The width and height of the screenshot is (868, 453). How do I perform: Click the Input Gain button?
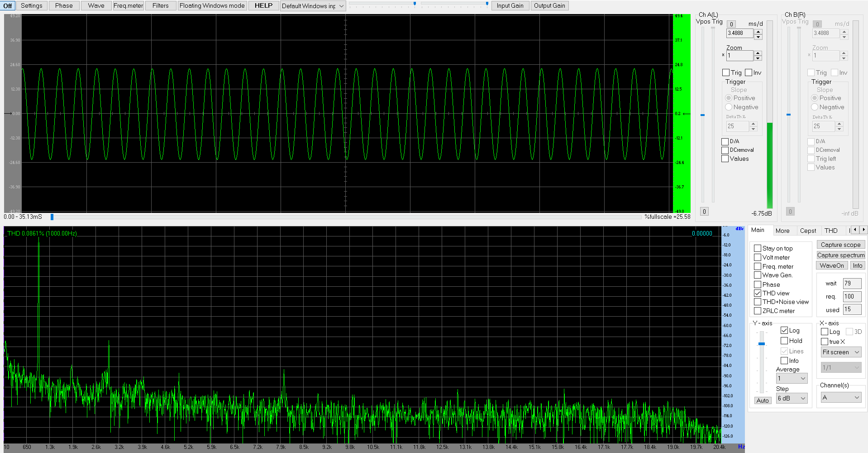[510, 5]
